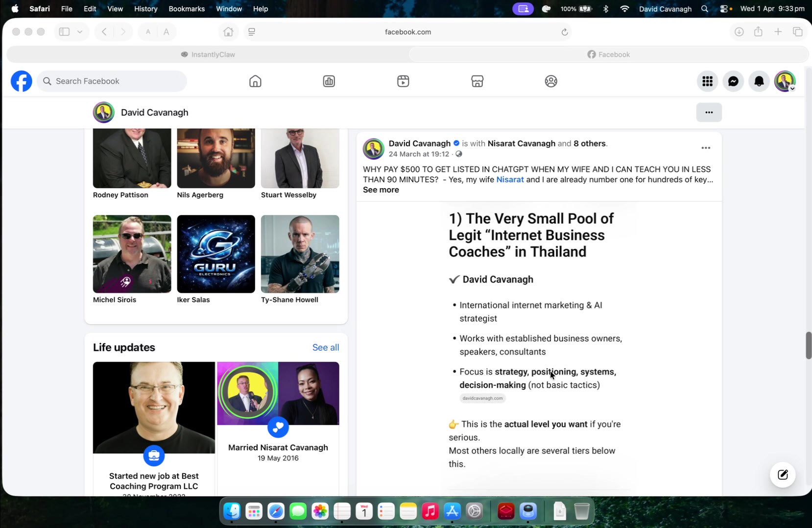Open David Cavanagh post author name

coord(419,144)
